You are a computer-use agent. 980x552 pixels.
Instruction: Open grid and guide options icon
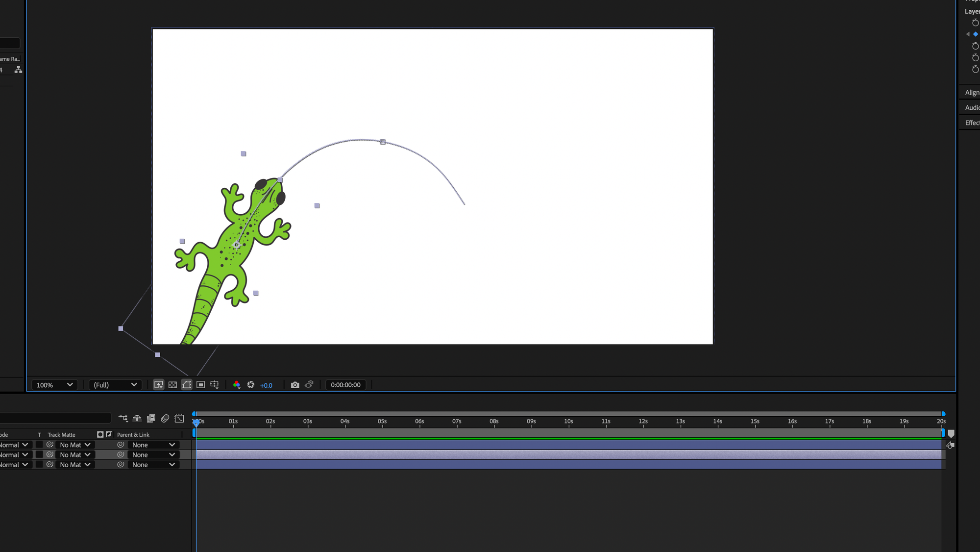click(215, 385)
